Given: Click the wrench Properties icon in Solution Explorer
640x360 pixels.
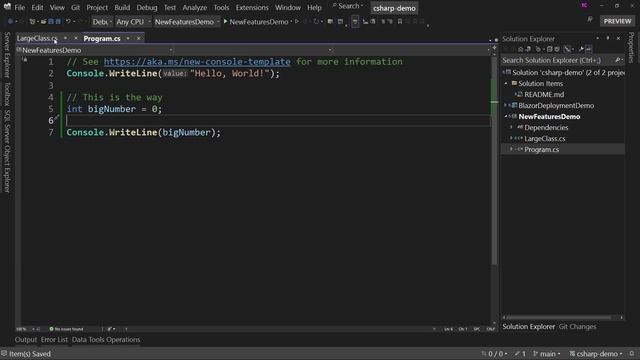Looking at the screenshot, I should (581, 49).
